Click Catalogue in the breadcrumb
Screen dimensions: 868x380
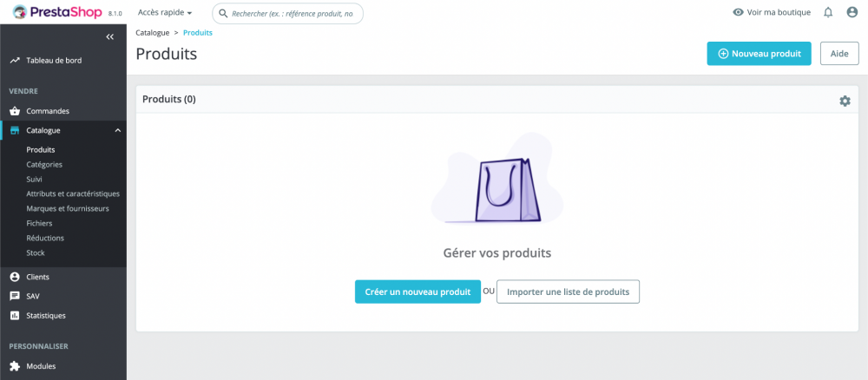(x=152, y=33)
